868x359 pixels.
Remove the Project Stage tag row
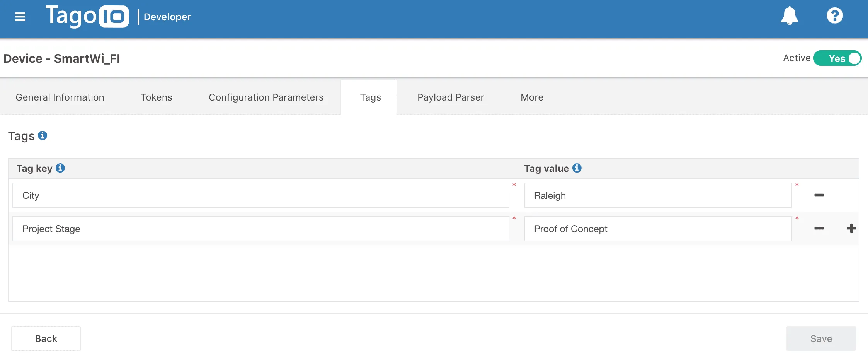point(819,228)
